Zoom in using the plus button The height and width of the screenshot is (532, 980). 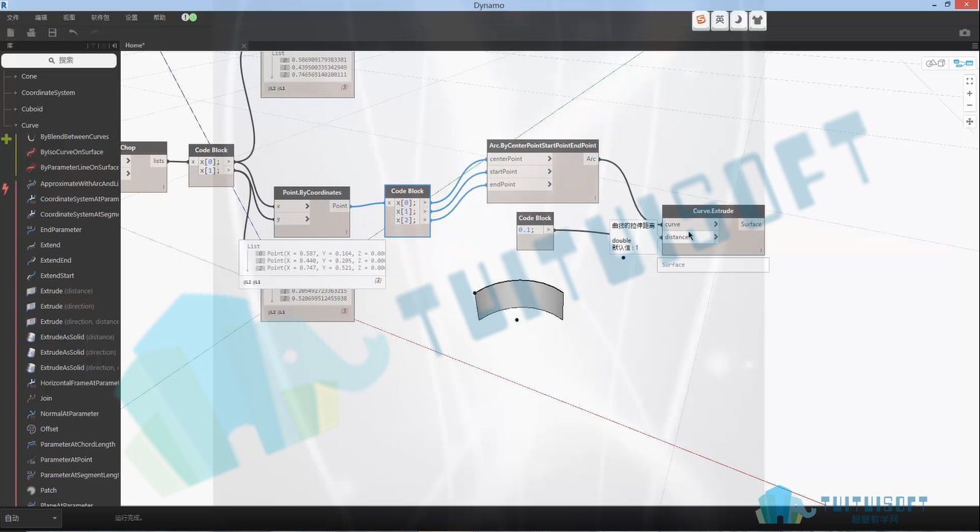coord(970,93)
